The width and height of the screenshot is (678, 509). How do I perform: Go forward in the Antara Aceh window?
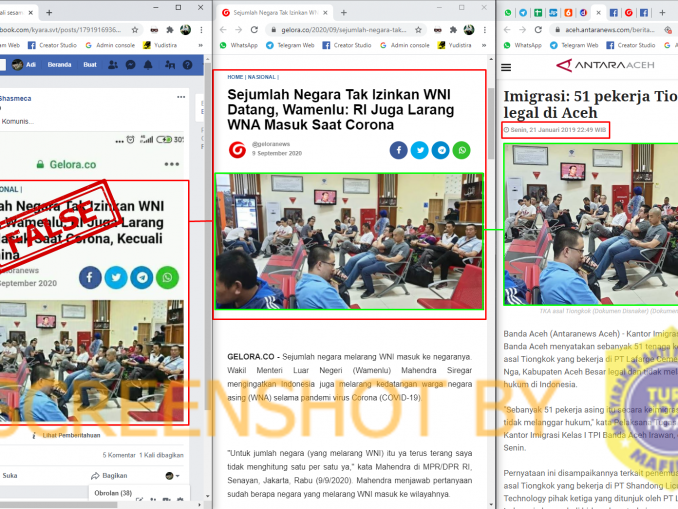tap(522, 30)
